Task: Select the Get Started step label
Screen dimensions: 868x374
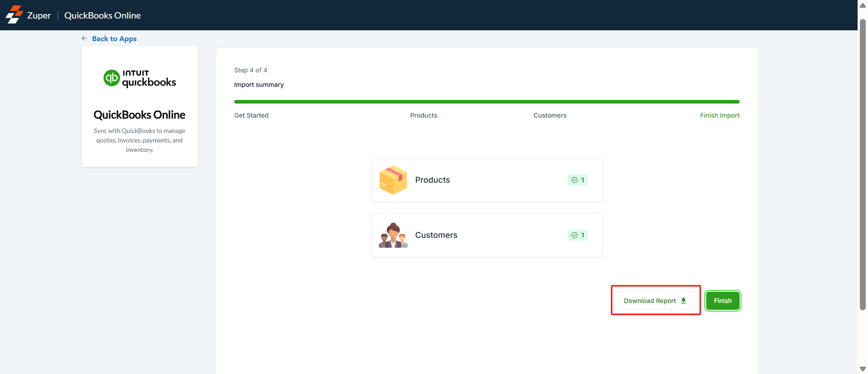Action: tap(251, 115)
